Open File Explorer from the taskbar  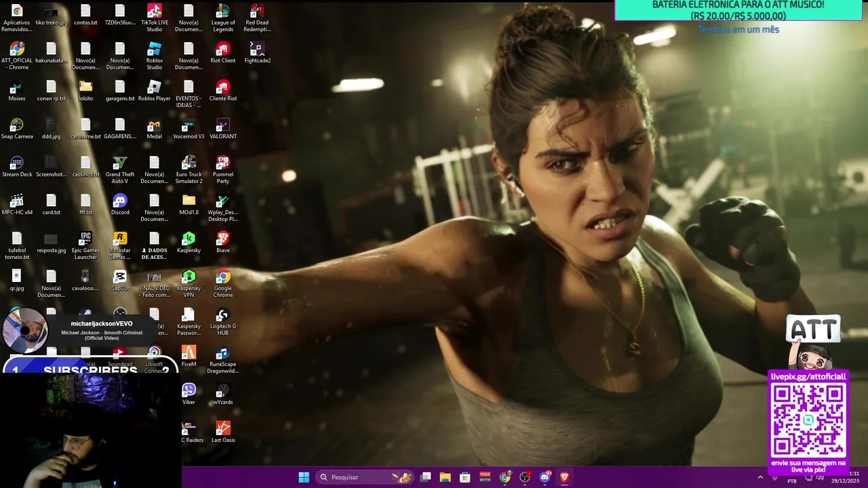[x=445, y=477]
